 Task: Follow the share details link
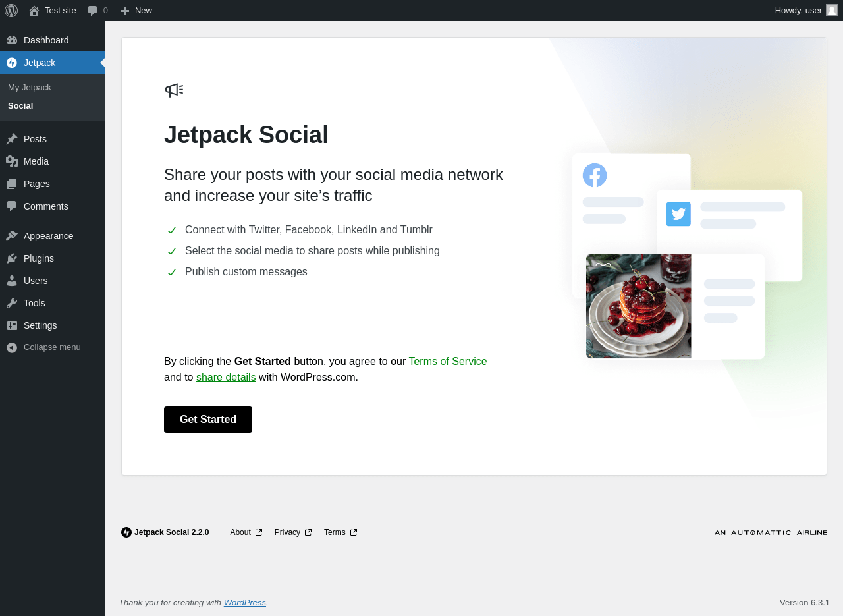pos(226,378)
